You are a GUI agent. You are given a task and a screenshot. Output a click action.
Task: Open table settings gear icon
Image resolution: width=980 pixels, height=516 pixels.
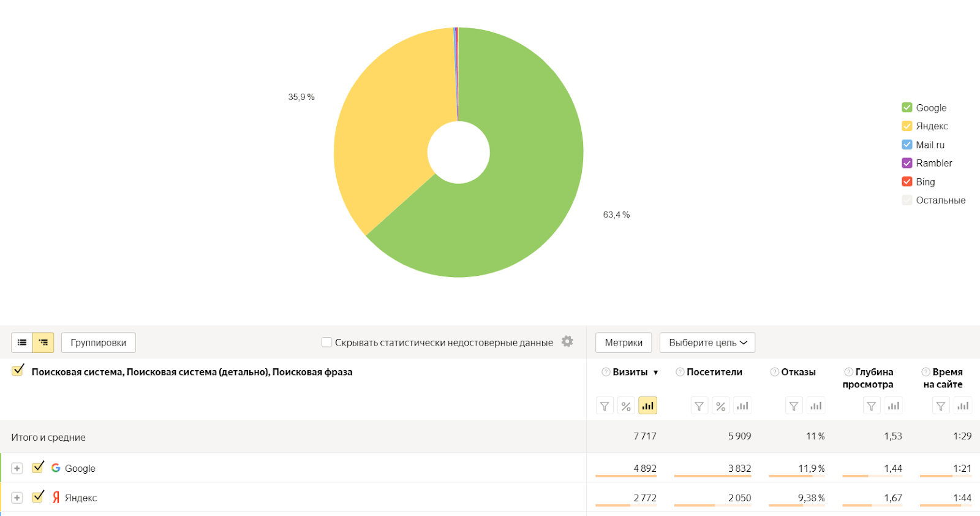pos(567,342)
